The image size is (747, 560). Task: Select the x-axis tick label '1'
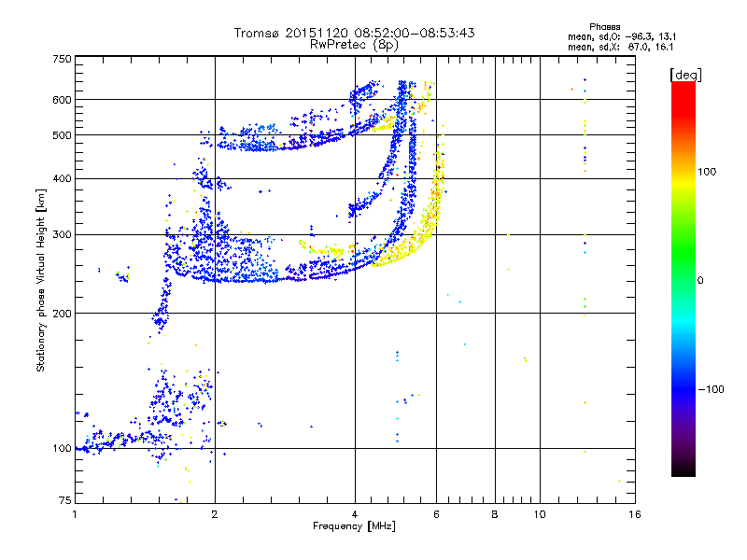(x=75, y=514)
